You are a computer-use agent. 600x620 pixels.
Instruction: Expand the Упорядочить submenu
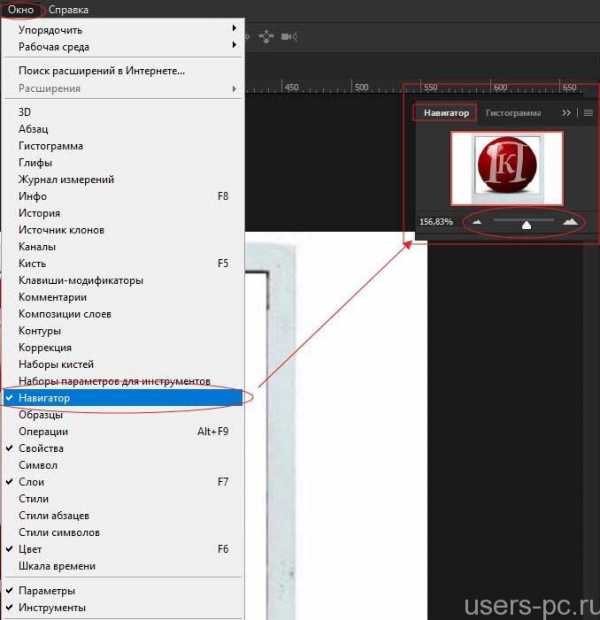(x=123, y=30)
